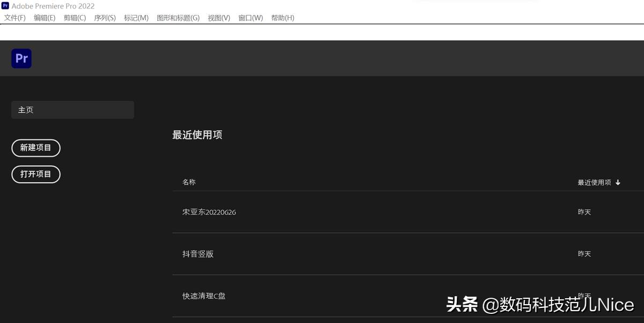Open the 帮助(H) menu
Image resolution: width=644 pixels, height=323 pixels.
point(282,18)
